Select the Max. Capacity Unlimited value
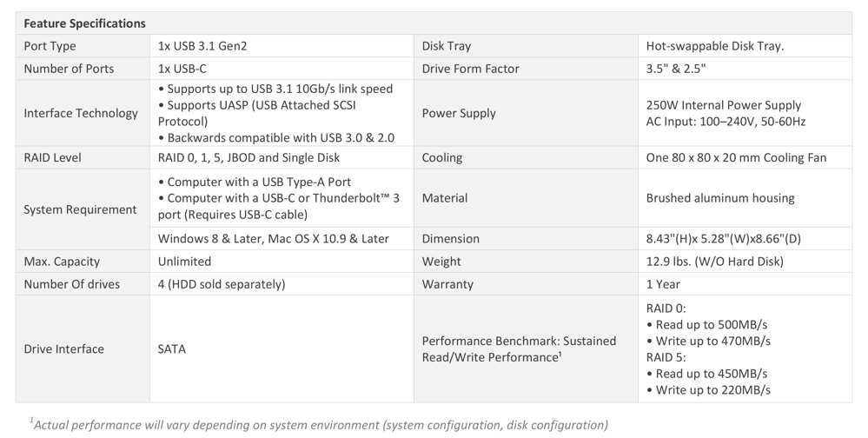Viewport: 868px width, 438px height. pos(184,262)
